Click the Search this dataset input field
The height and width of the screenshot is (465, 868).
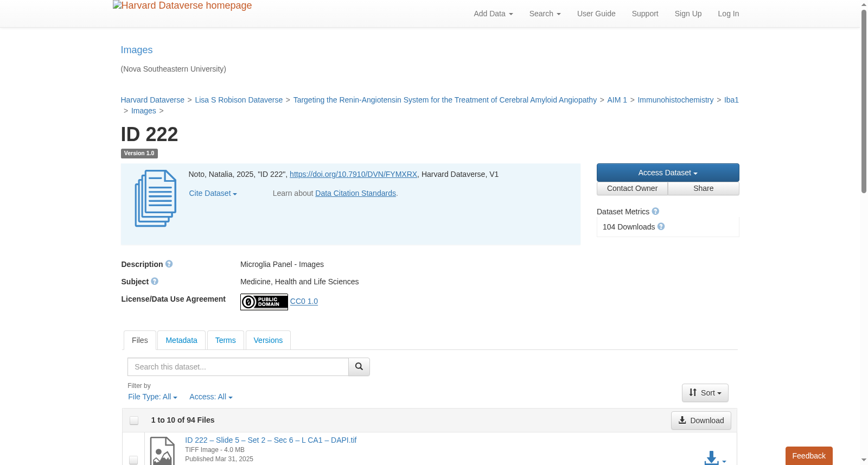tap(238, 367)
